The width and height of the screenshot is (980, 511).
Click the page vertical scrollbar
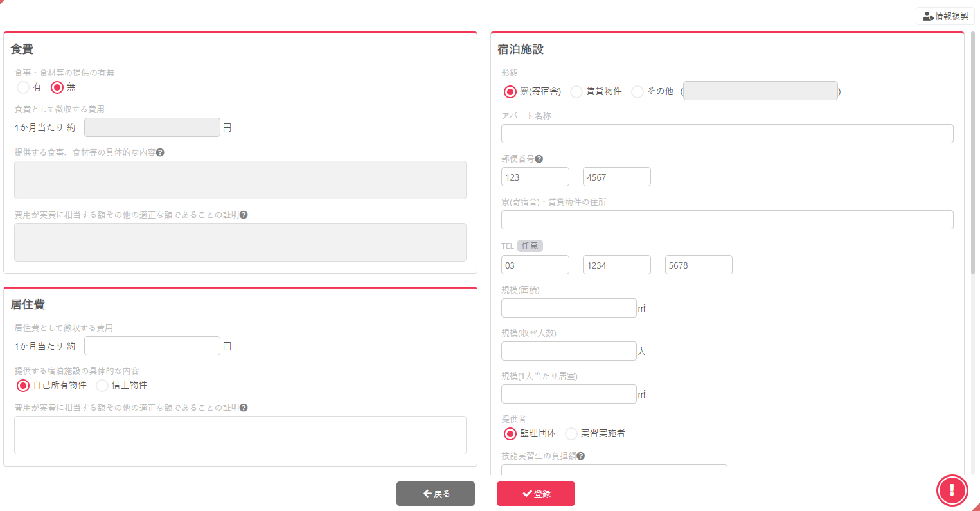[973, 154]
